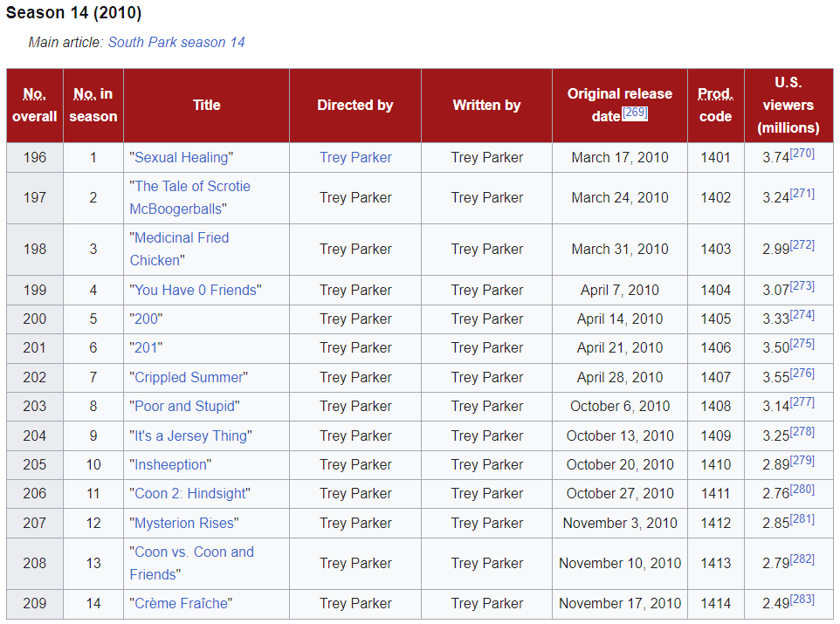840x624 pixels.
Task: Click footnote 283 next to 2.49 viewers
Action: point(802,600)
